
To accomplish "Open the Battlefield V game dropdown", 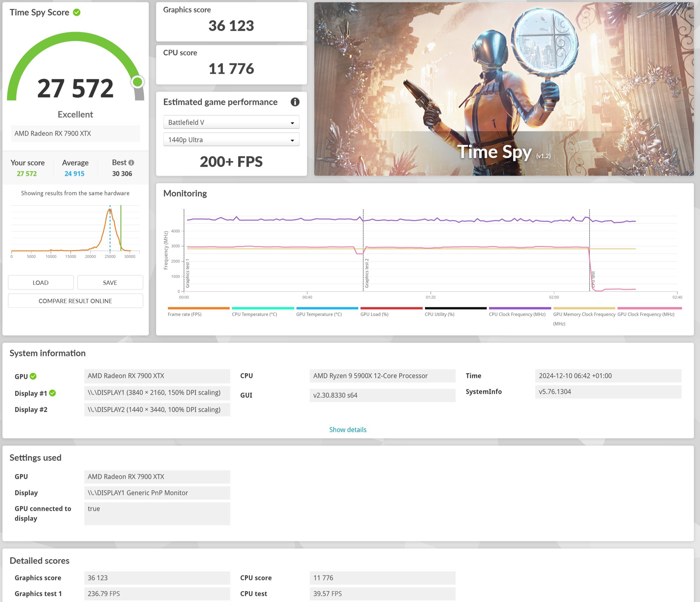I will 231,122.
